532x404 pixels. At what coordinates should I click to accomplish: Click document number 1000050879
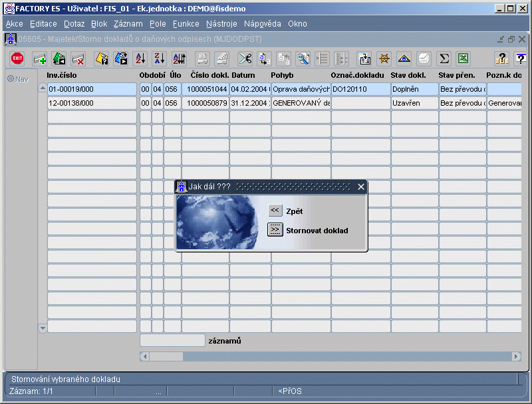pos(205,103)
